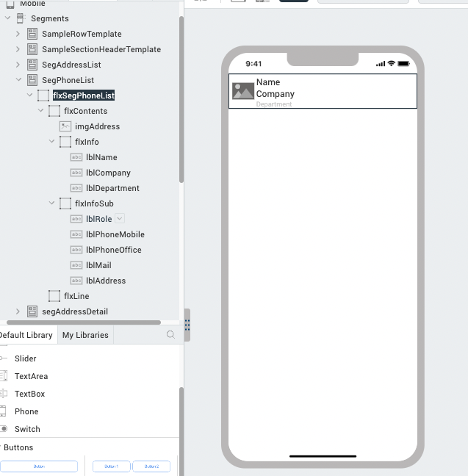The height and width of the screenshot is (476, 468).
Task: Expand the SegAddressList node
Action: 18,65
